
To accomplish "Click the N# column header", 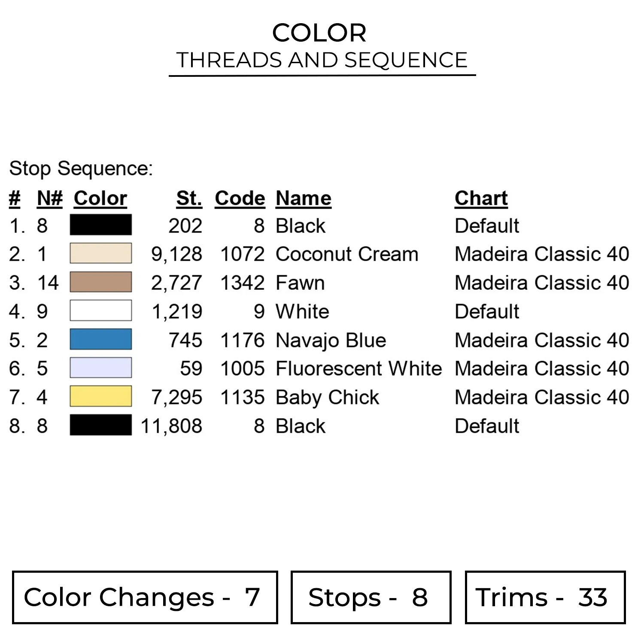I will [x=50, y=198].
